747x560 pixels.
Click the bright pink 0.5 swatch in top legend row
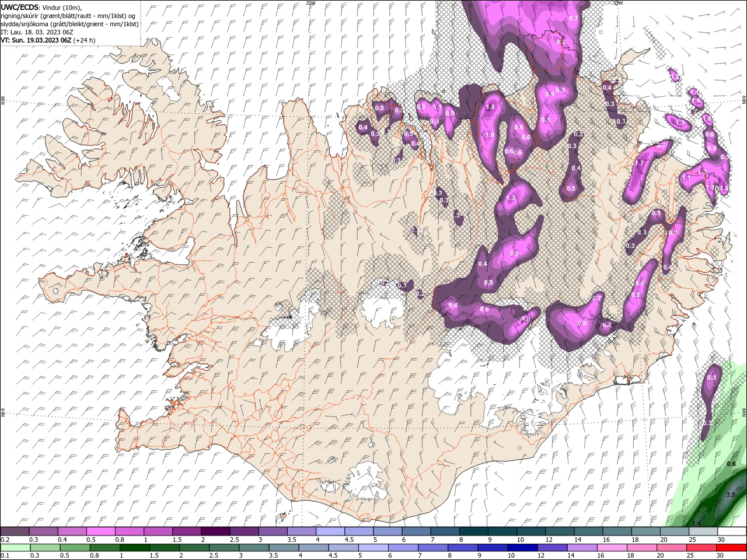click(x=100, y=531)
